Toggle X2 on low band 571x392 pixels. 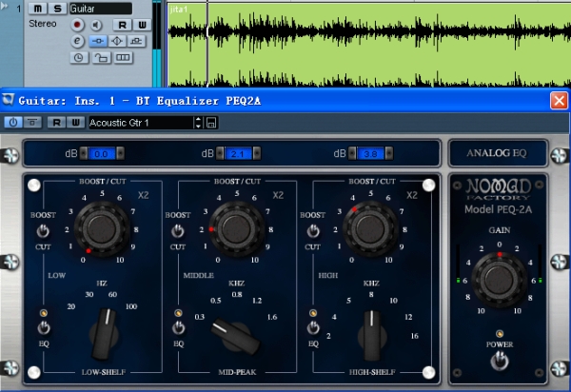click(144, 195)
